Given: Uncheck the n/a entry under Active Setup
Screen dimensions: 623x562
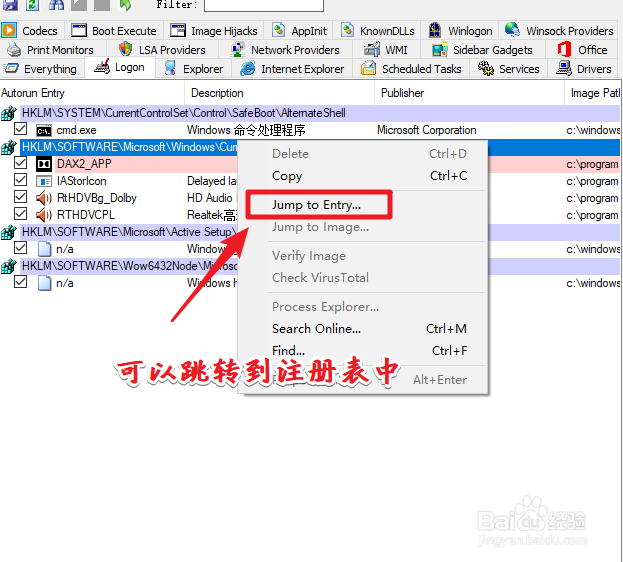Looking at the screenshot, I should [20, 248].
